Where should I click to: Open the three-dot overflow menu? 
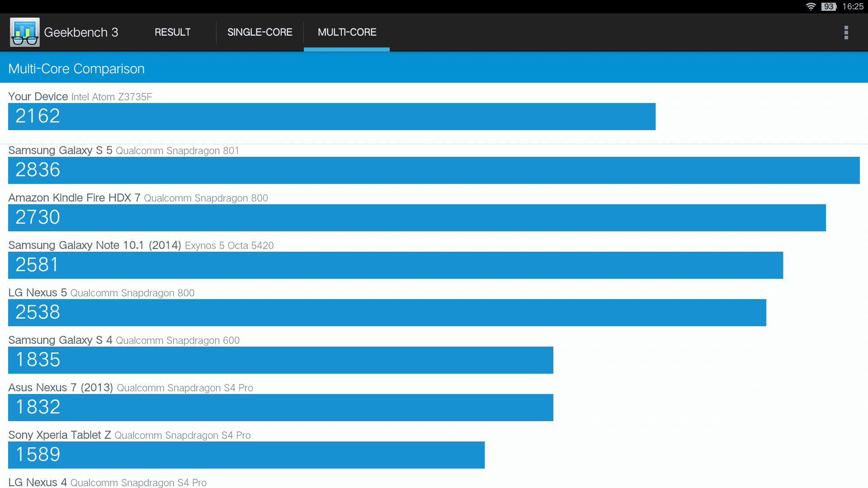[x=846, y=32]
